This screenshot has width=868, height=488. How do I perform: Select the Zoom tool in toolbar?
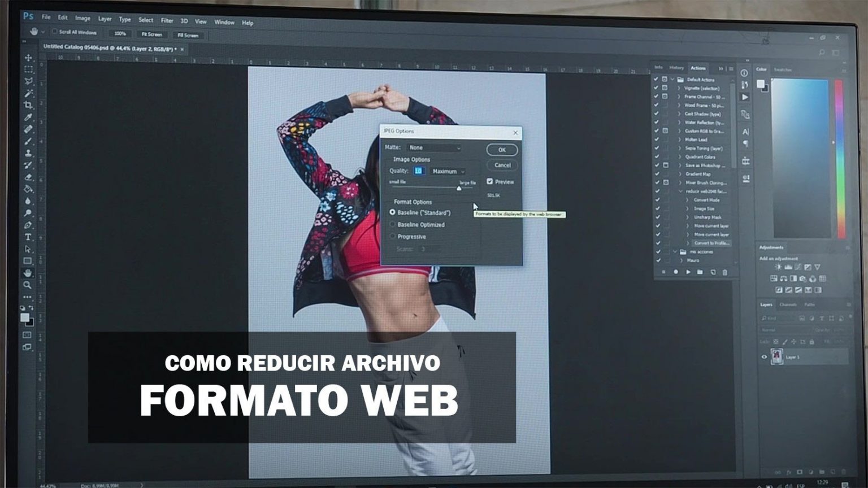[x=28, y=285]
